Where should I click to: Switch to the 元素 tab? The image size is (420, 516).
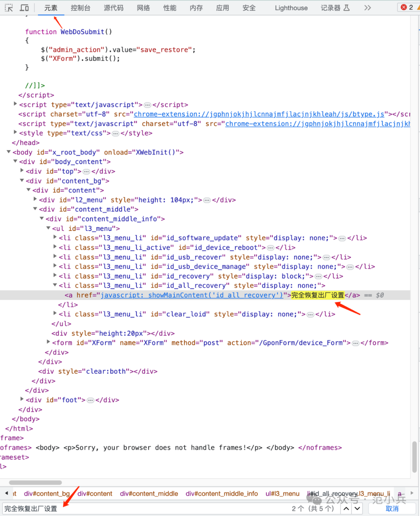tap(51, 8)
